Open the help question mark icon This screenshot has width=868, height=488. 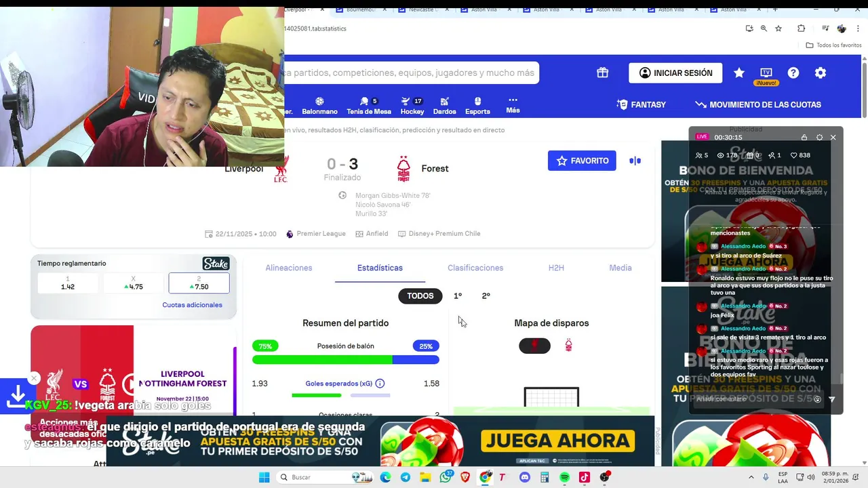[x=793, y=73]
